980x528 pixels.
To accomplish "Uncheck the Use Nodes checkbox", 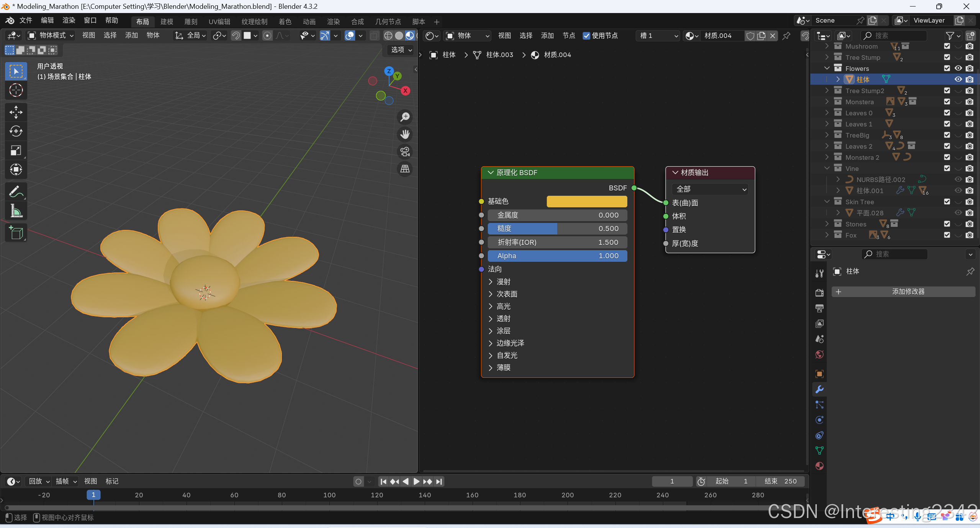I will (x=586, y=36).
